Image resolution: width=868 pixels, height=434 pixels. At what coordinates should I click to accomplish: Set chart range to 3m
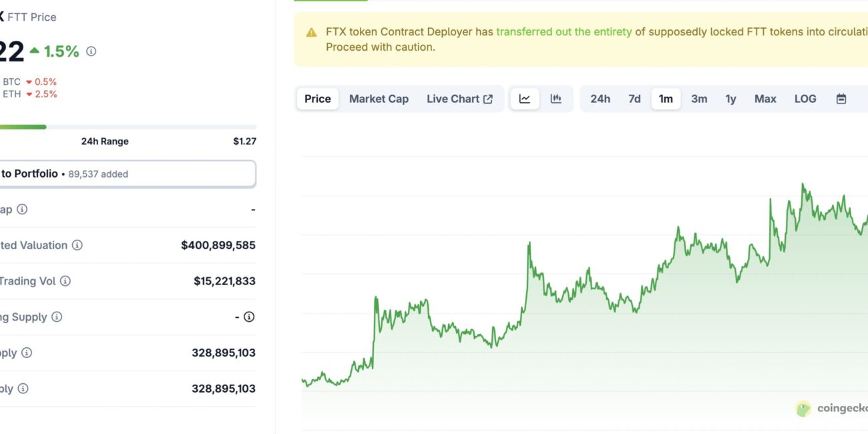point(699,99)
